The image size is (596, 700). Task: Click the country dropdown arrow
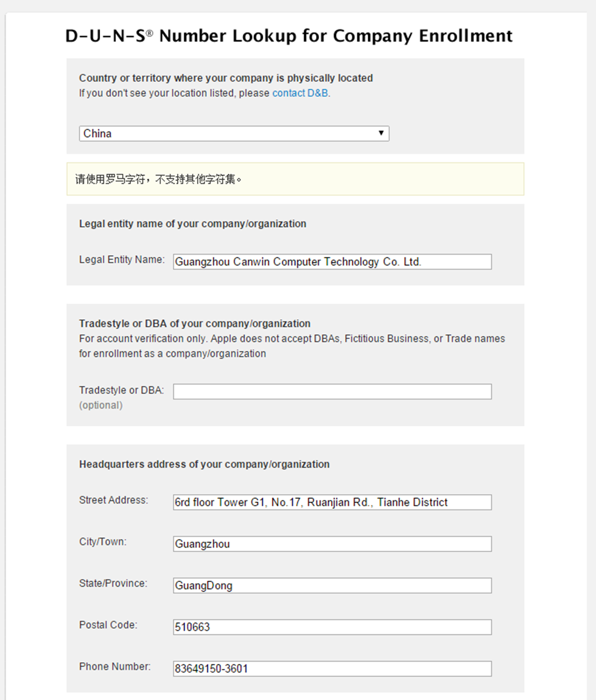(x=381, y=133)
